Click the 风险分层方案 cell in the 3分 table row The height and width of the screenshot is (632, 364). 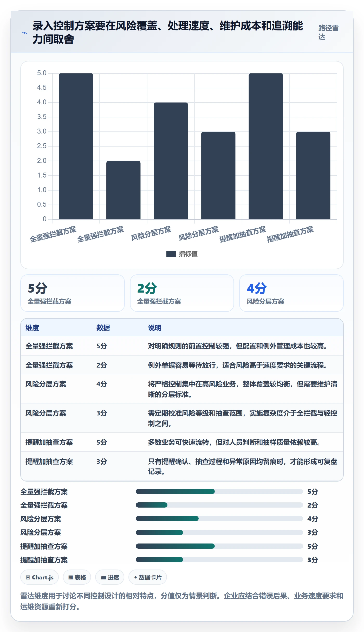pos(46,413)
